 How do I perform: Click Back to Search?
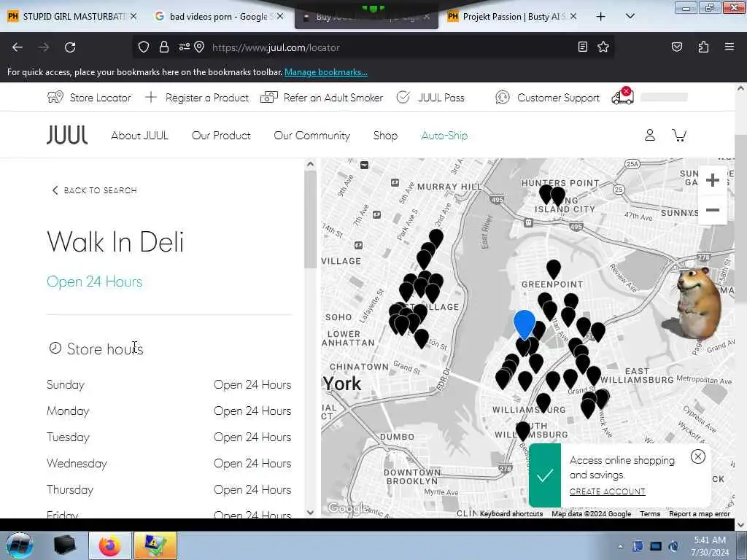coord(94,190)
